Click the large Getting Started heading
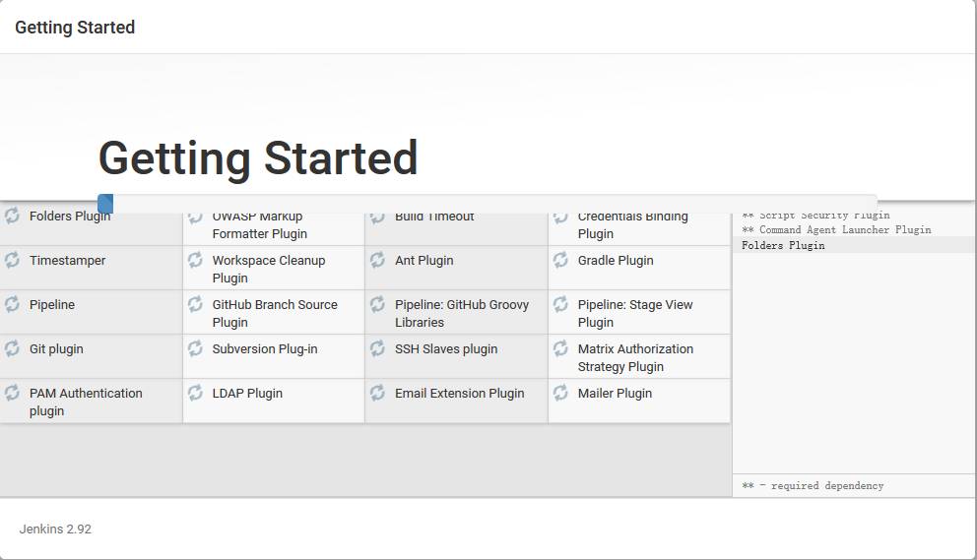This screenshot has height=560, width=977. pyautogui.click(x=258, y=158)
